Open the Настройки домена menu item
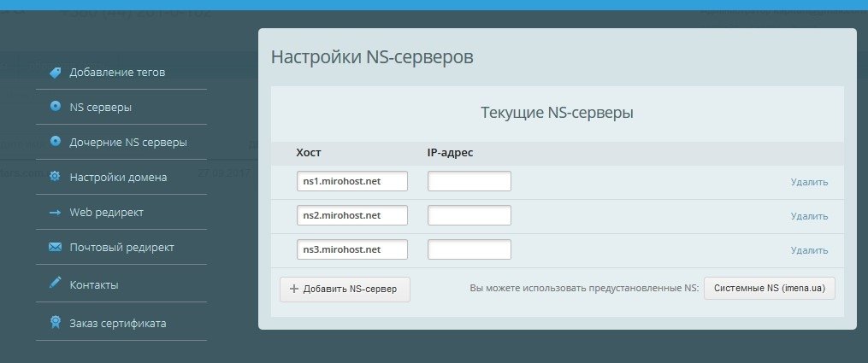 118,177
